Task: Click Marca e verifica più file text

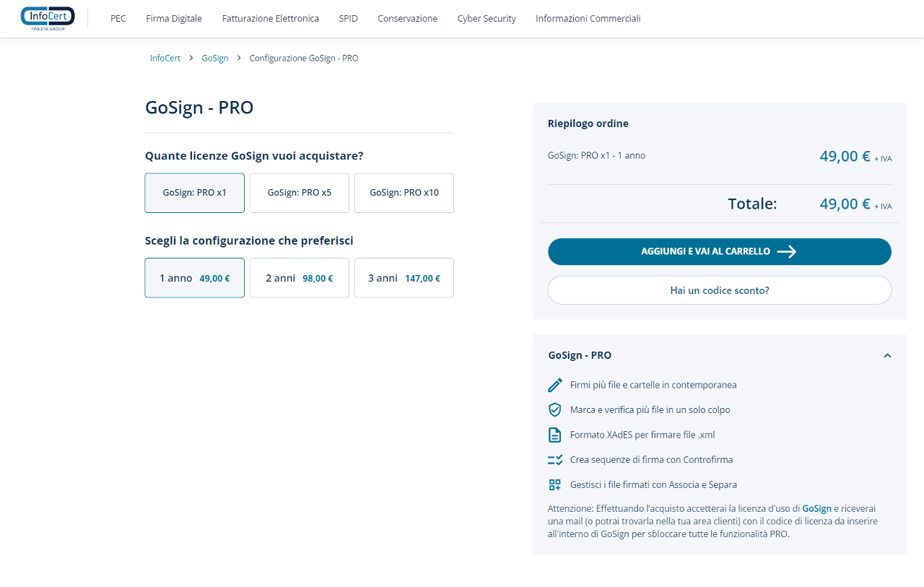Action: 650,409
